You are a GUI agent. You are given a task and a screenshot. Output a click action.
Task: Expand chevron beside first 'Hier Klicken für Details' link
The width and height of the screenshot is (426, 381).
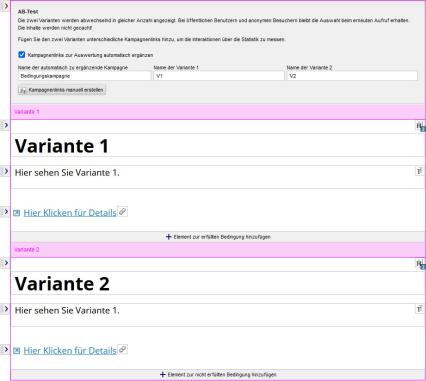pyautogui.click(x=5, y=212)
